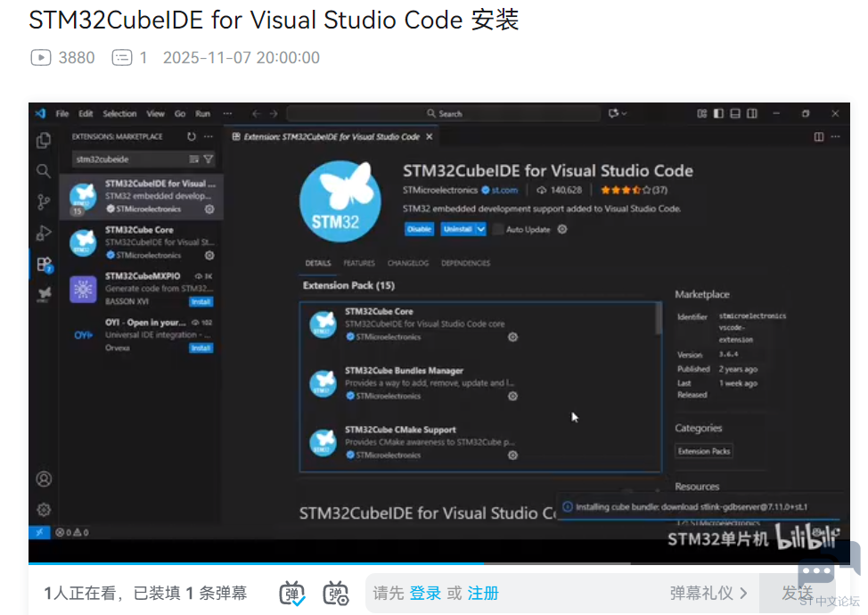
Task: Open danmaku settings icon
Action: [335, 594]
